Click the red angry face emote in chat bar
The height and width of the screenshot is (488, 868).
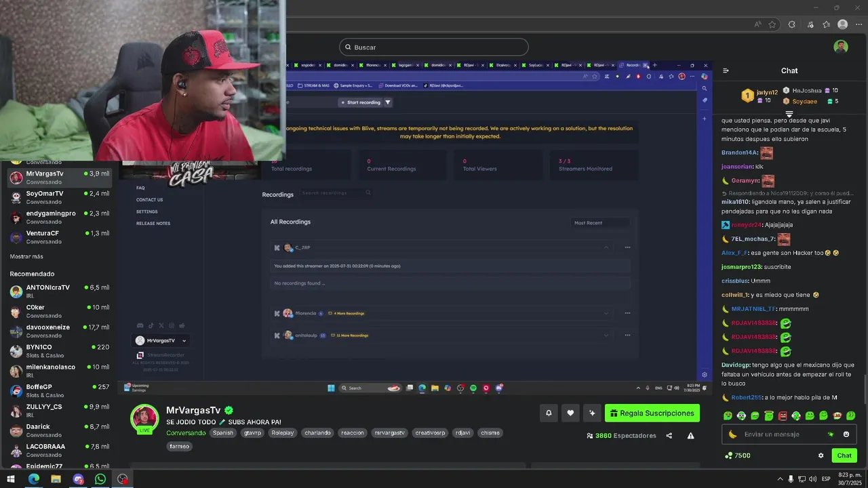click(x=783, y=415)
